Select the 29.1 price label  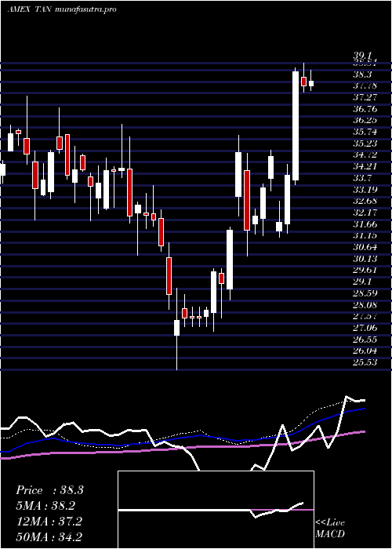(x=363, y=282)
